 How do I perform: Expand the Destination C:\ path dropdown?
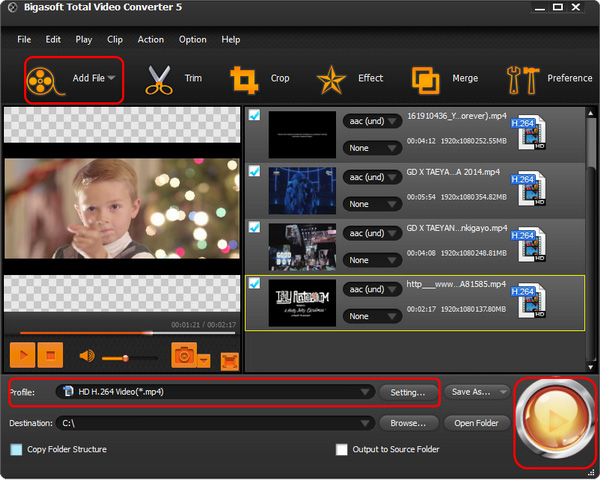[x=365, y=423]
